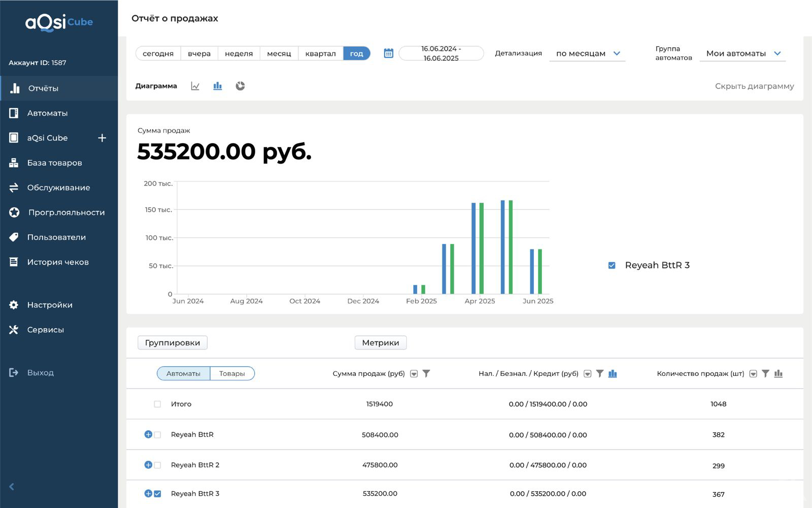Click the date range field 16.06.2024 - 16.06.2025
This screenshot has width=812, height=508.
[x=441, y=53]
